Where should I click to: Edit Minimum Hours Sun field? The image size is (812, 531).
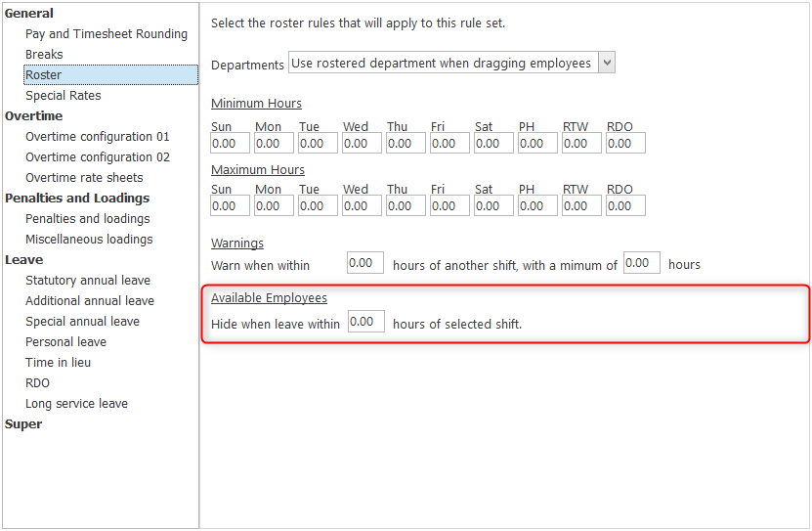click(x=230, y=143)
